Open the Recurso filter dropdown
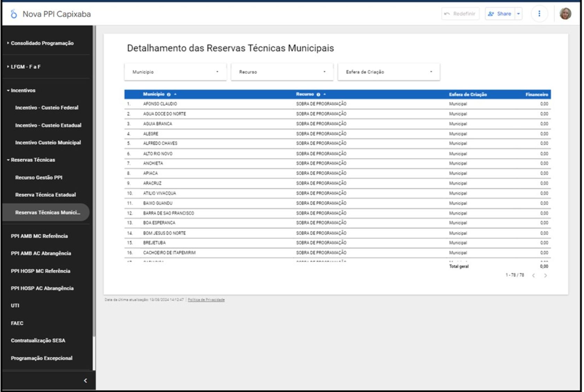Screen dimensions: 584x392 click(282, 72)
